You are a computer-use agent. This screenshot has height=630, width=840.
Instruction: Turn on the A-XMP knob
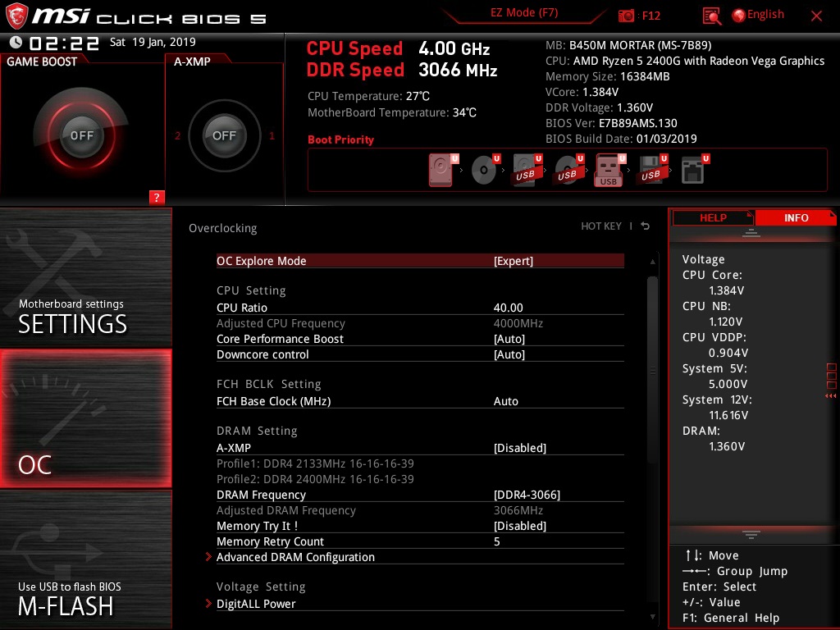[224, 135]
